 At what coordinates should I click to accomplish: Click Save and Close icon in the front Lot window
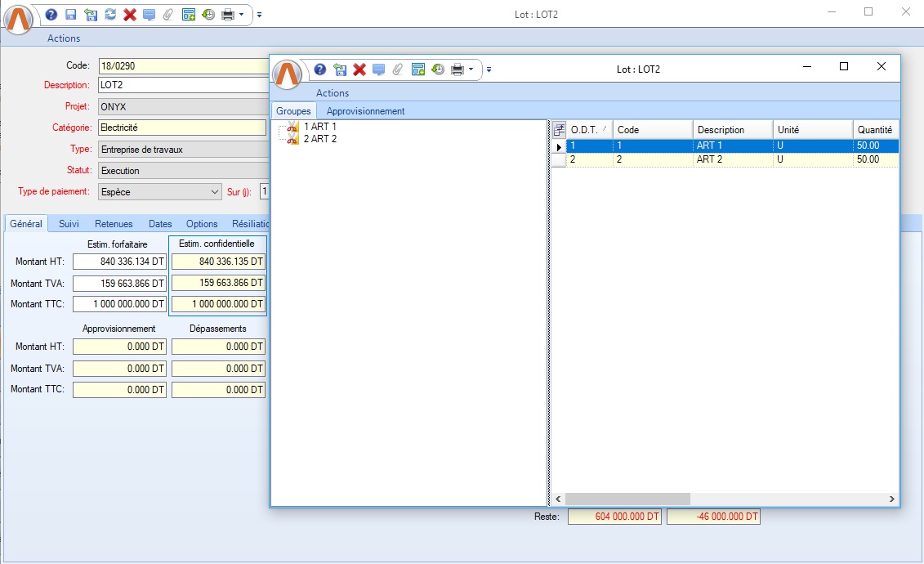(340, 69)
